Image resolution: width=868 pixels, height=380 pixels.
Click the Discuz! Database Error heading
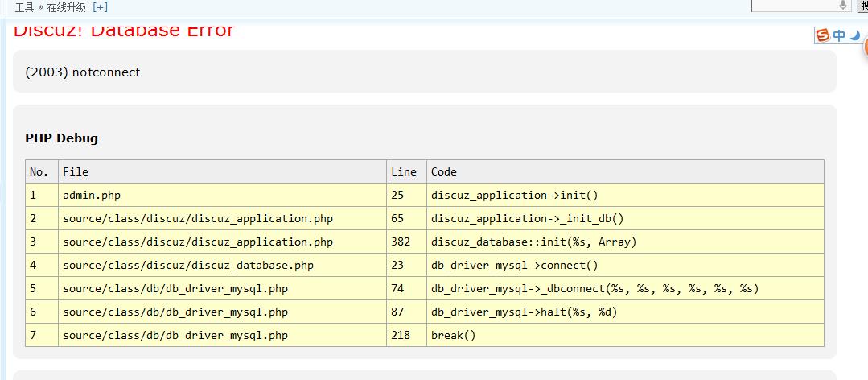124,31
